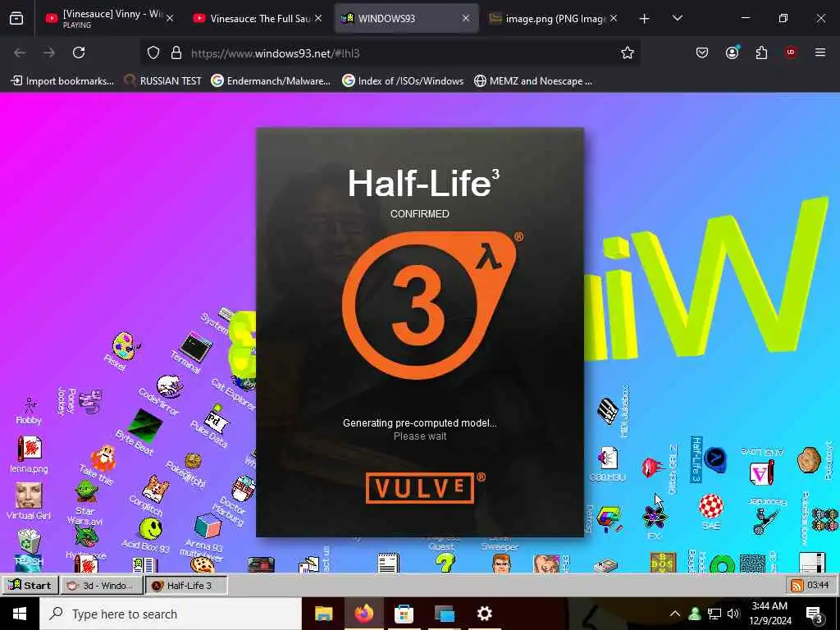Open the notepad desktop icon
Image resolution: width=840 pixels, height=630 pixels.
coord(388,563)
